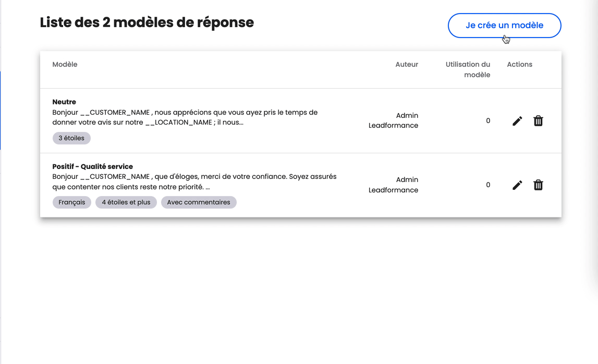The image size is (598, 364).
Task: Toggle the 'Français' tag on the Positif model
Action: 71,202
